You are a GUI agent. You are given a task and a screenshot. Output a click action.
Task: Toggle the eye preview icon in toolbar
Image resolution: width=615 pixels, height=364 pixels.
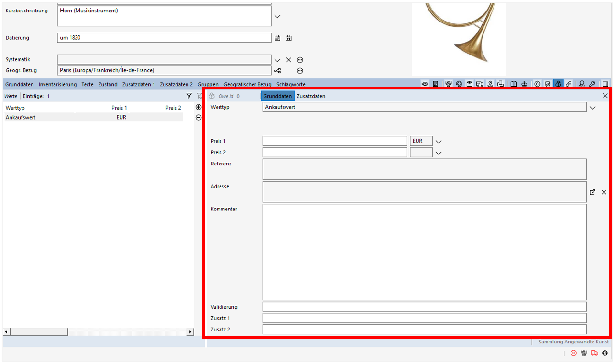point(425,84)
